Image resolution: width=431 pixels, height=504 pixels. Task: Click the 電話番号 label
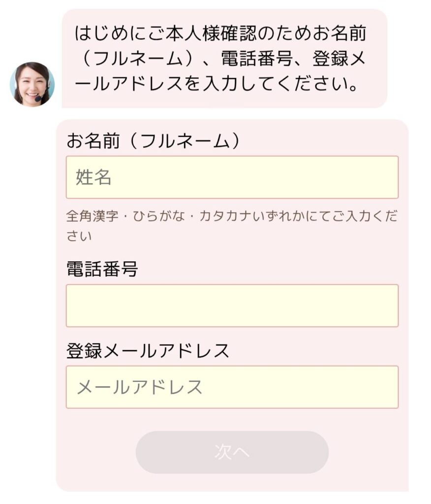(x=102, y=269)
